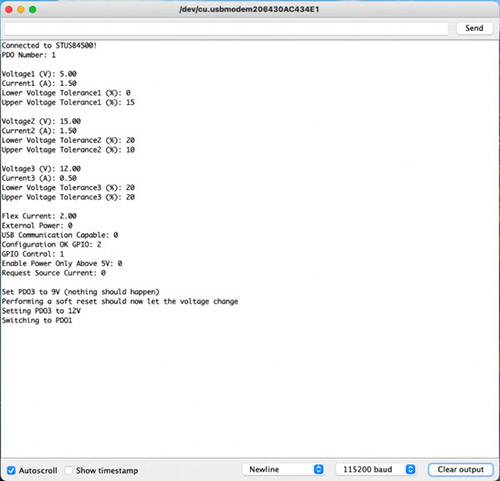Click the 'Connected to STUSB4500!' line
The height and width of the screenshot is (481, 500).
[49, 45]
